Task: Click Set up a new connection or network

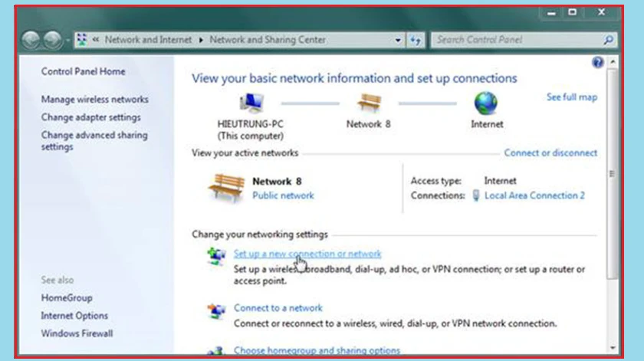Action: pyautogui.click(x=307, y=254)
